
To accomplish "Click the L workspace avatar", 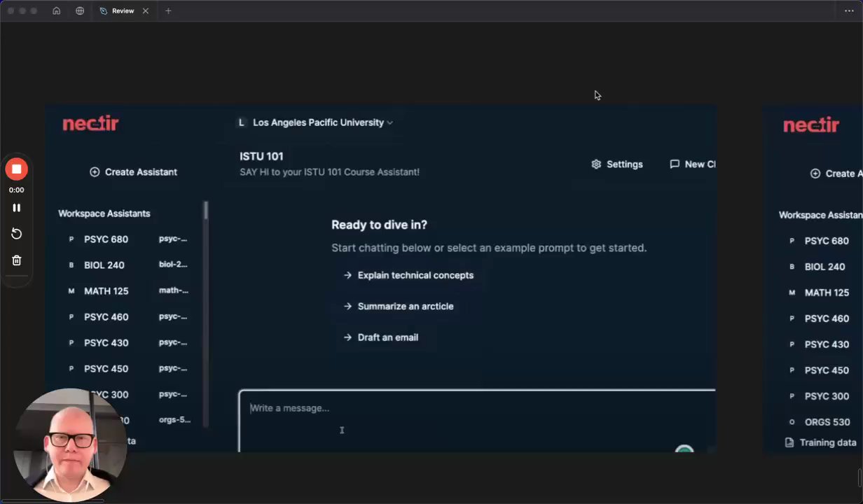I will tap(241, 122).
